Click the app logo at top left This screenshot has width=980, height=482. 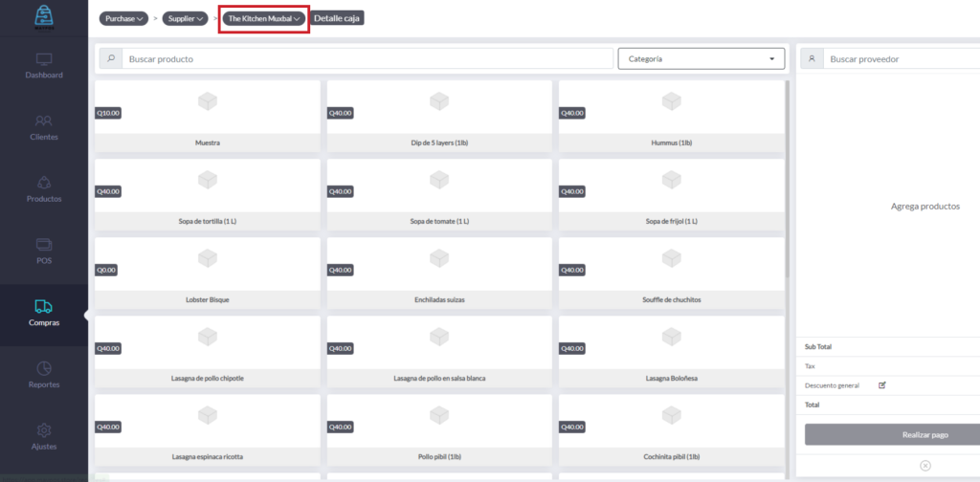pyautogui.click(x=44, y=18)
